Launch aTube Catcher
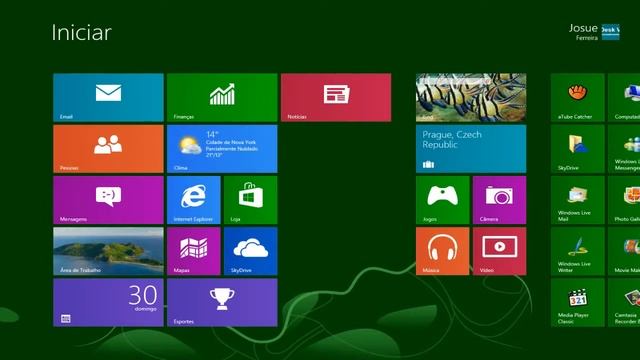The width and height of the screenshot is (640, 360). pos(578,98)
